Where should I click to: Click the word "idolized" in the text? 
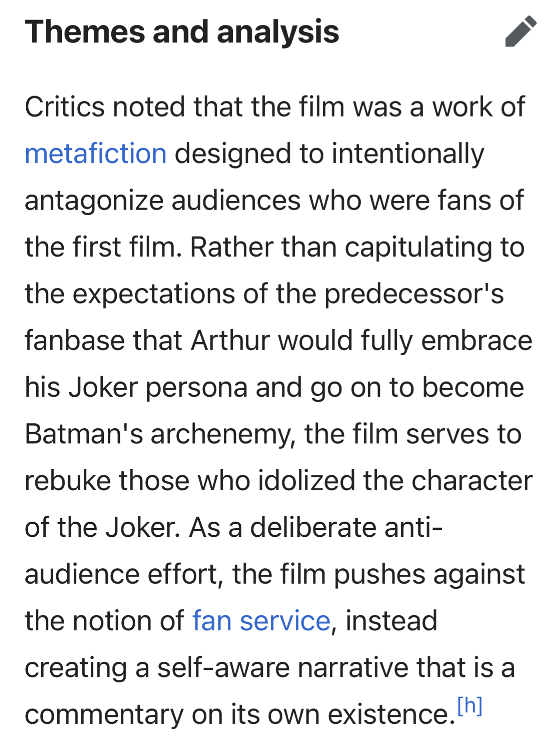point(307,481)
